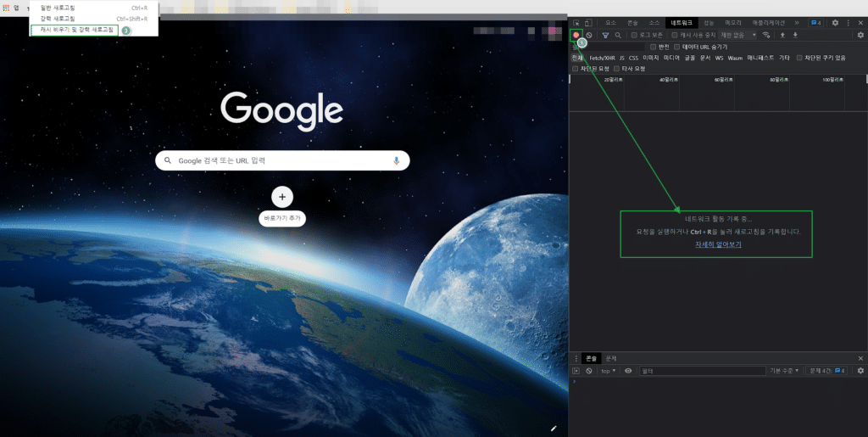
Task: Open the network search magnifier
Action: point(618,36)
